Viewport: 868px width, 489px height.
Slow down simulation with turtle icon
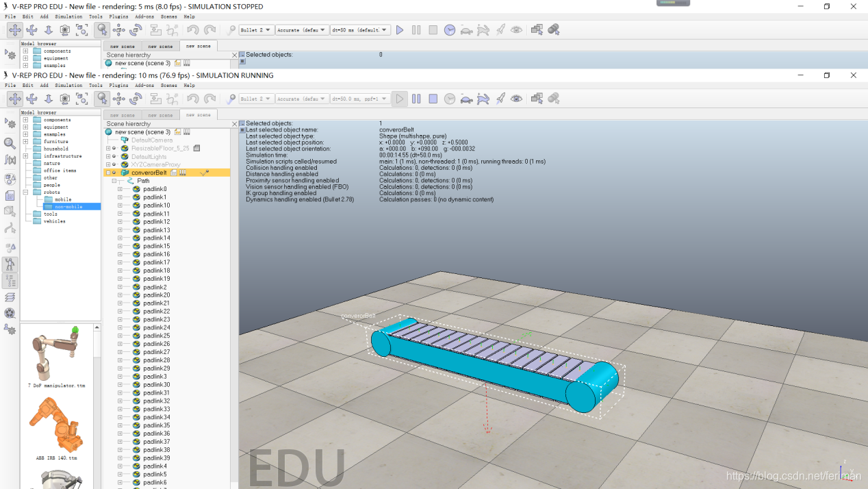[466, 99]
